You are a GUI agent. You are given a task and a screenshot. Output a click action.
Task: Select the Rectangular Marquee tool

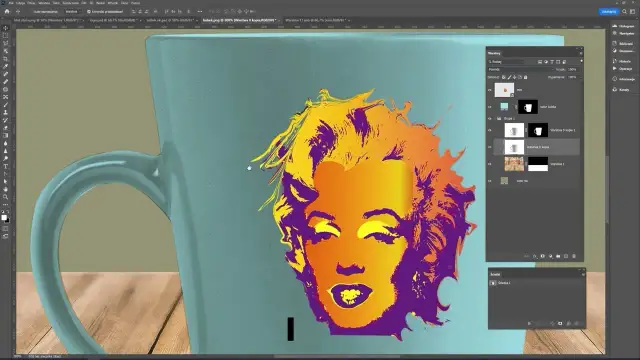(x=5, y=36)
